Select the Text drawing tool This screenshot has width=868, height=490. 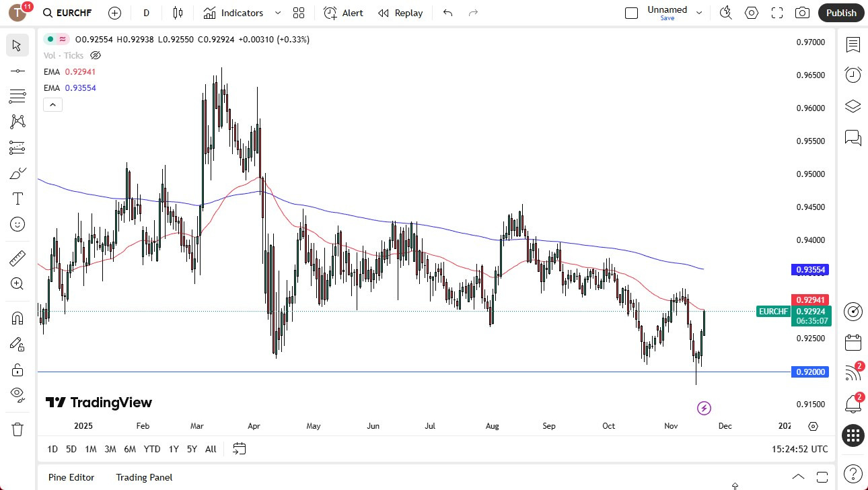click(x=17, y=198)
